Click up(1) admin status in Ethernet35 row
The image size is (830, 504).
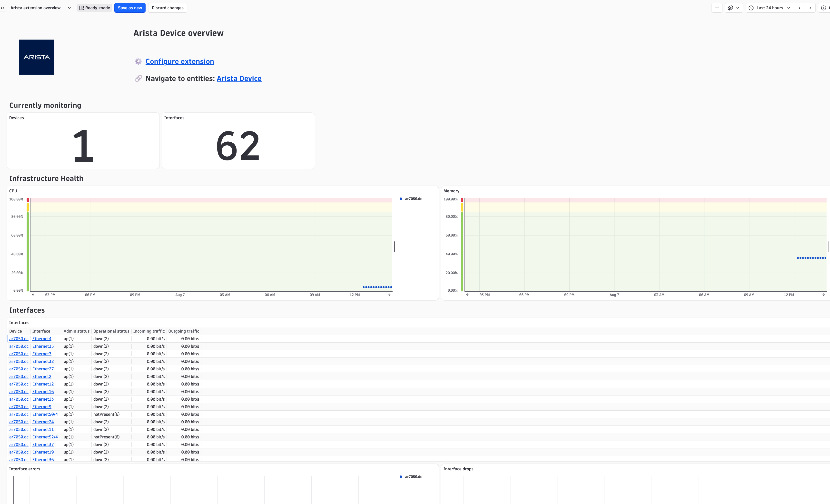(x=69, y=346)
